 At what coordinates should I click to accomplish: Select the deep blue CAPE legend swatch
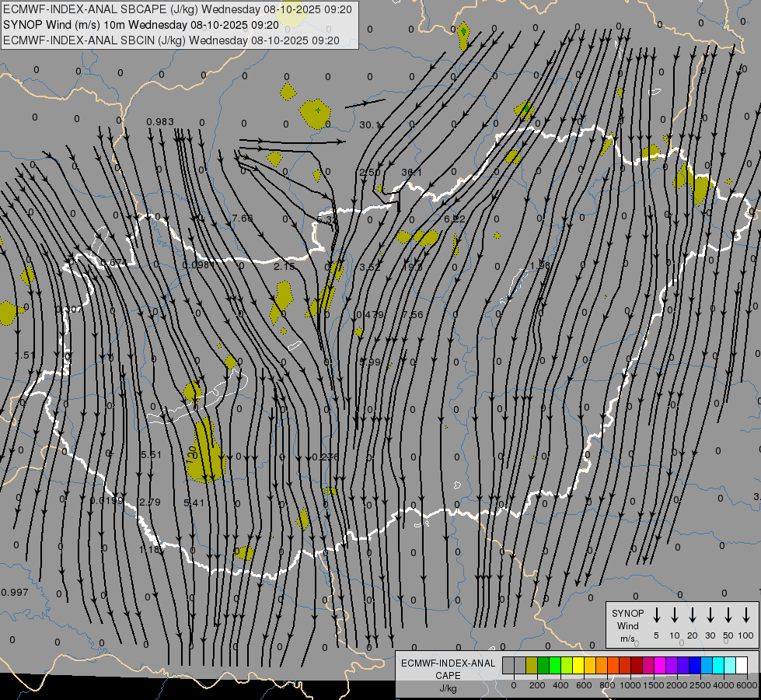pos(695,665)
